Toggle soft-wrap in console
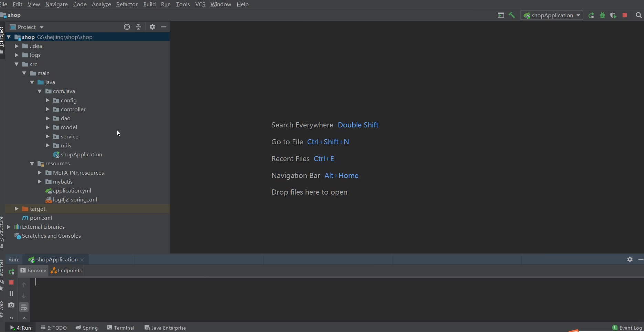The width and height of the screenshot is (644, 332). click(x=24, y=307)
